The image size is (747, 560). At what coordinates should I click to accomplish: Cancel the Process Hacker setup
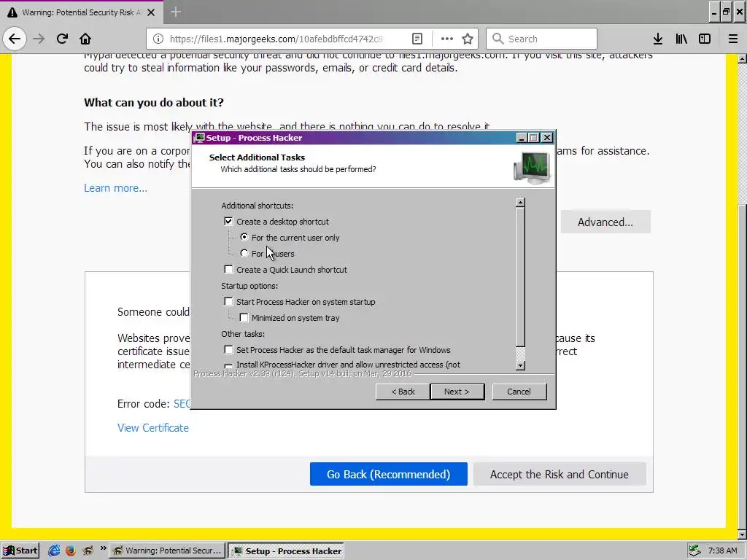click(519, 392)
